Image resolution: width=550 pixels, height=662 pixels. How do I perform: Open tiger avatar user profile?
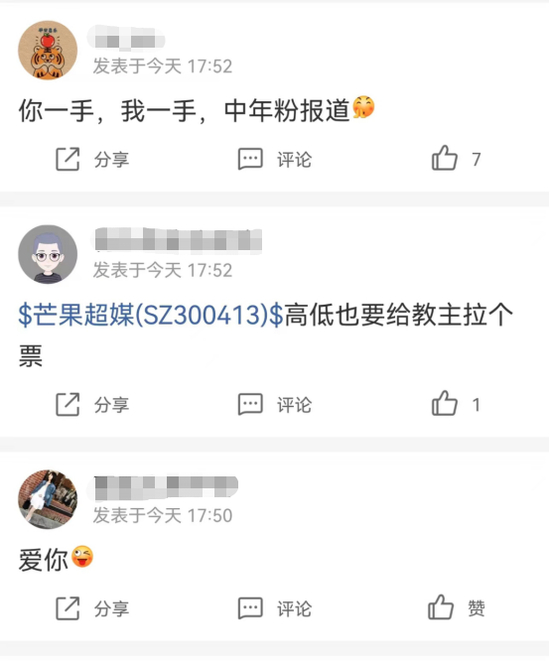[48, 50]
